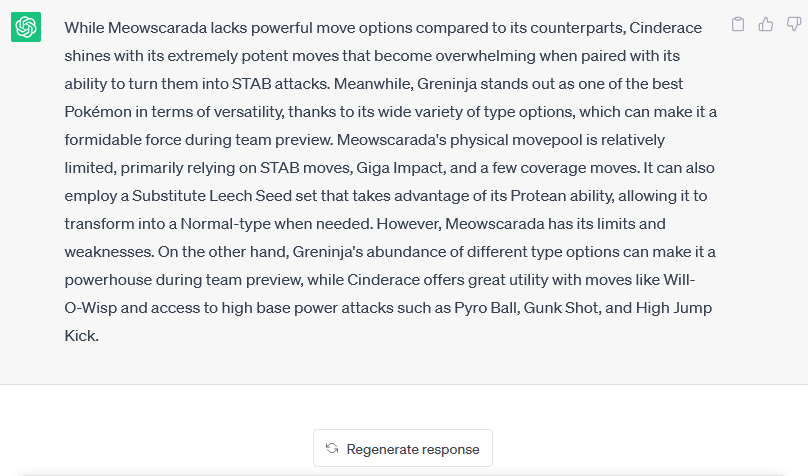Click the word "weaknesses." in the paragraph

pyautogui.click(x=109, y=252)
